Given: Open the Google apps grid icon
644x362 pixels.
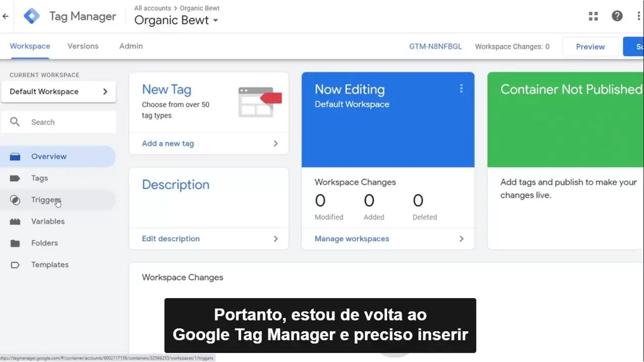Looking at the screenshot, I should [593, 16].
